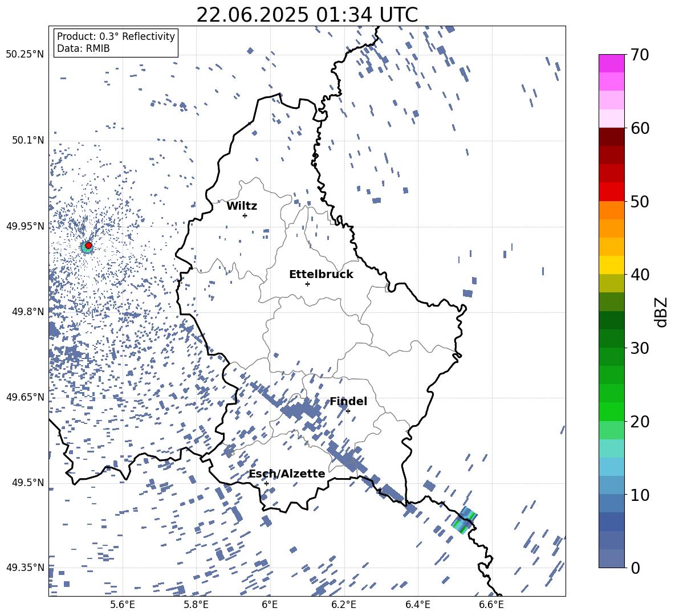Click the 6°E longitude tick label
Image resolution: width=675 pixels, height=616 pixels.
click(270, 605)
